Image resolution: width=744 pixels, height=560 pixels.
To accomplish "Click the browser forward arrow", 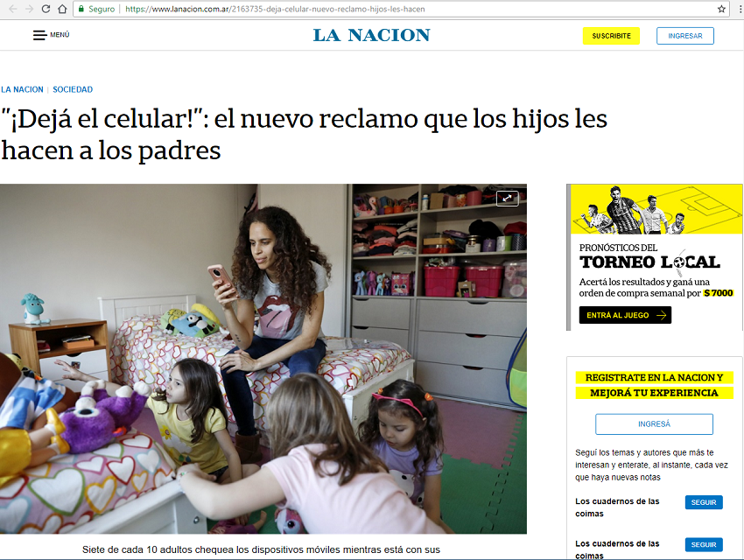I will (x=30, y=9).
